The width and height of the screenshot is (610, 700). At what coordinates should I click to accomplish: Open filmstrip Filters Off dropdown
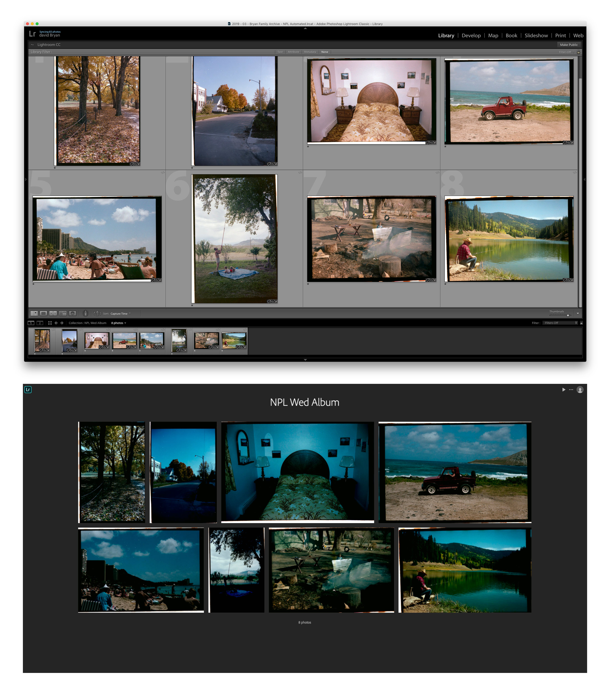click(x=560, y=323)
